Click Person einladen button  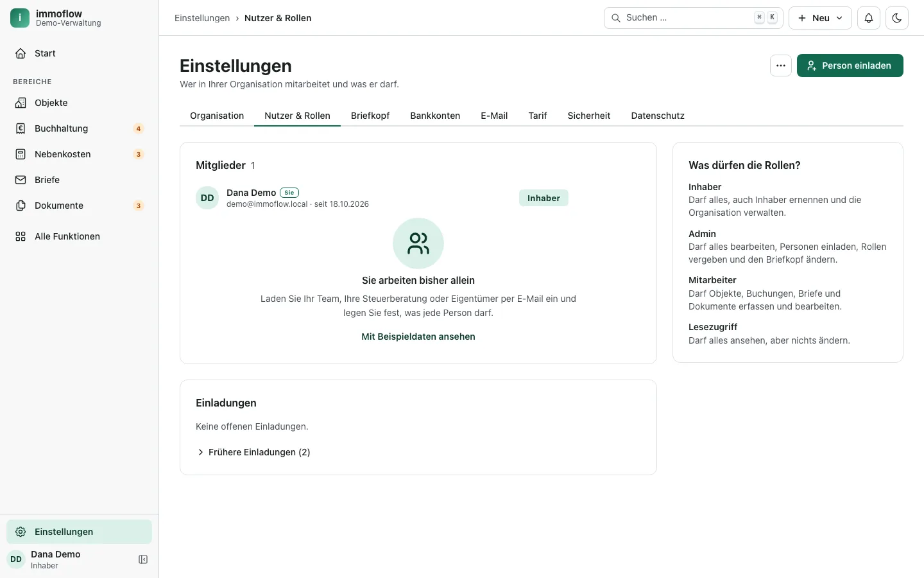850,66
